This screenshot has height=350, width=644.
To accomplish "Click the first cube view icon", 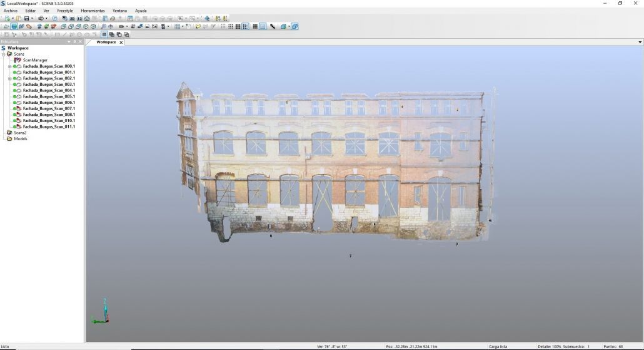I will [63, 26].
